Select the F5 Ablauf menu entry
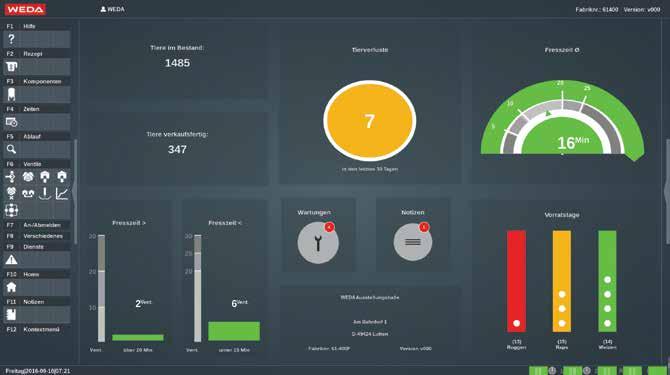 36,136
